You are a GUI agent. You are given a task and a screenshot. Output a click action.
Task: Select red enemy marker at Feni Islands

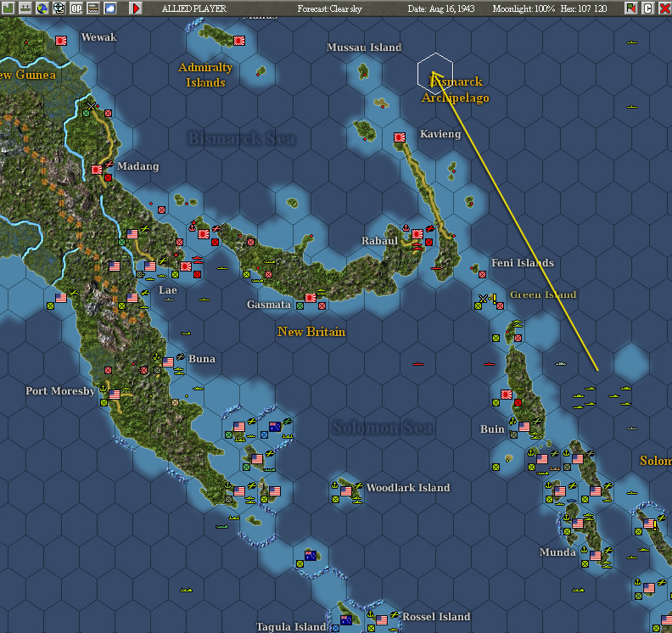[x=482, y=274]
